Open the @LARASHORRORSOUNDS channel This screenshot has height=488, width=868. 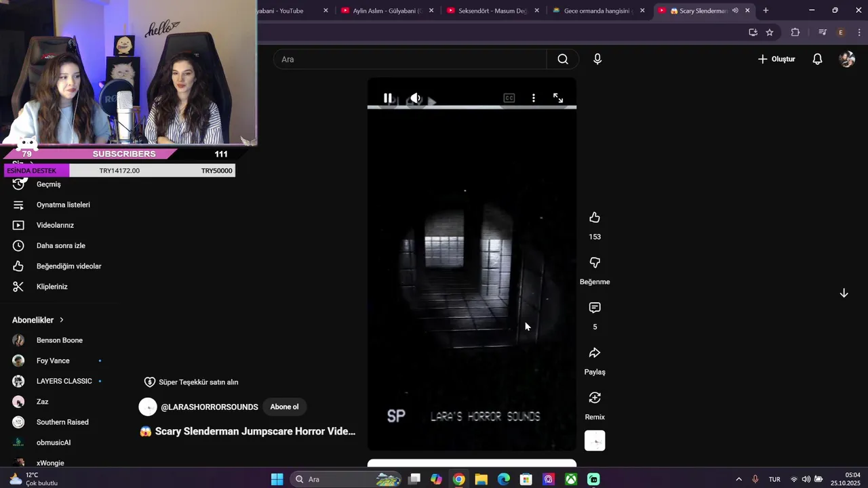pyautogui.click(x=210, y=407)
